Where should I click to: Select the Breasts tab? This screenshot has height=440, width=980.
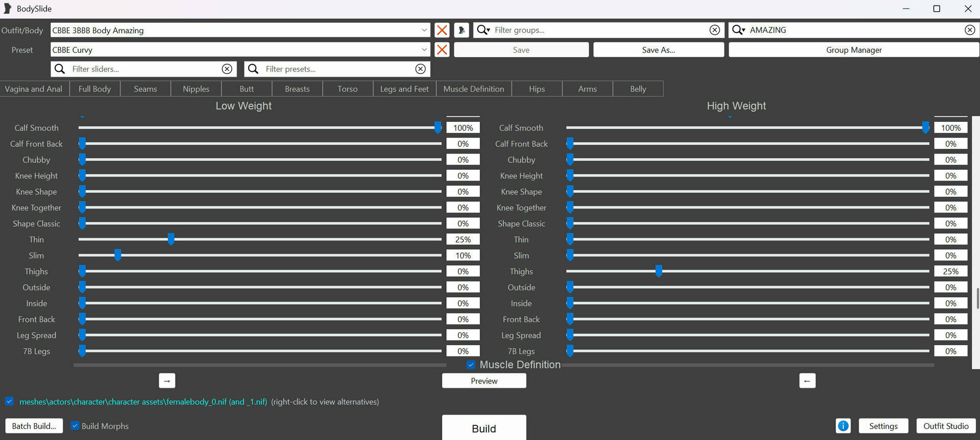(x=297, y=89)
